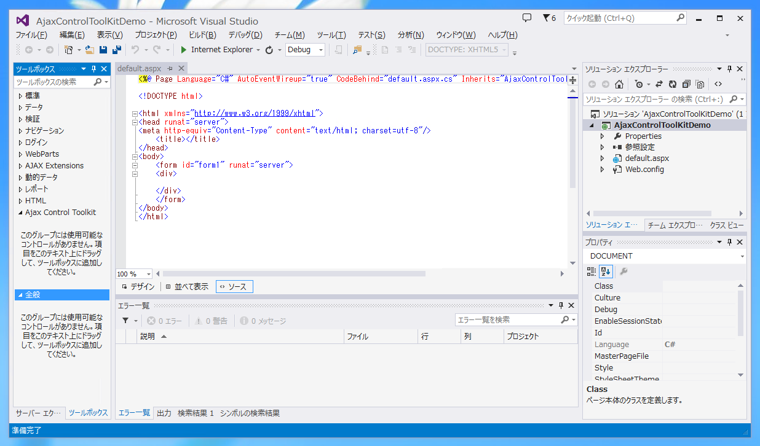Expand the AJAX Extensions toolbox group
This screenshot has width=760, height=446.
click(x=20, y=166)
